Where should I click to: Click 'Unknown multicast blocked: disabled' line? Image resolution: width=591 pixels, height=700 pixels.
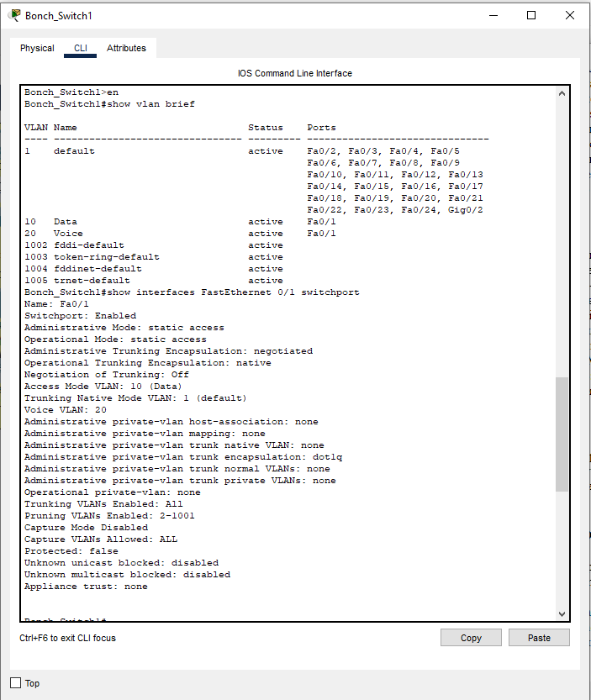click(x=127, y=575)
